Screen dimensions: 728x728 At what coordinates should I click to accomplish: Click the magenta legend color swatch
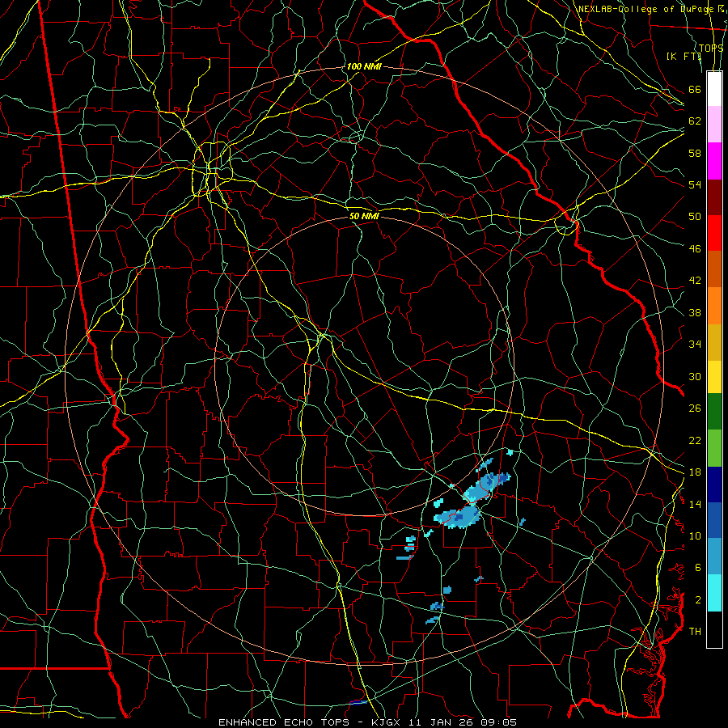point(714,161)
